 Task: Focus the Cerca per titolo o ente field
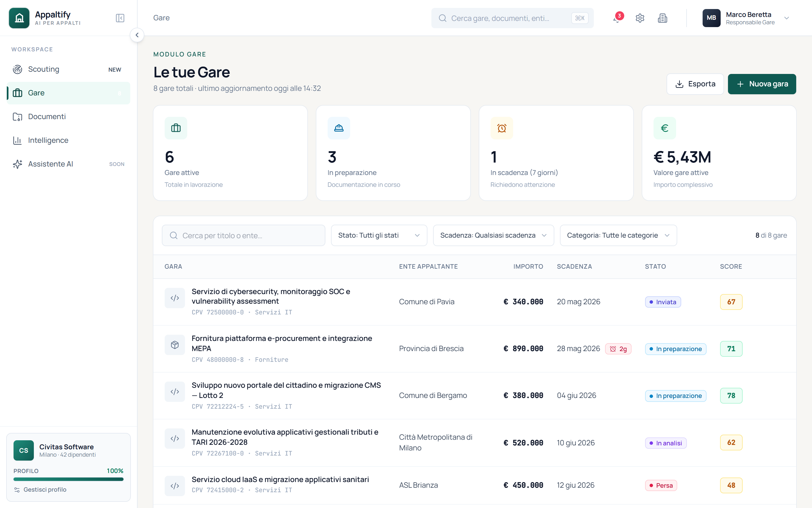[x=244, y=236]
